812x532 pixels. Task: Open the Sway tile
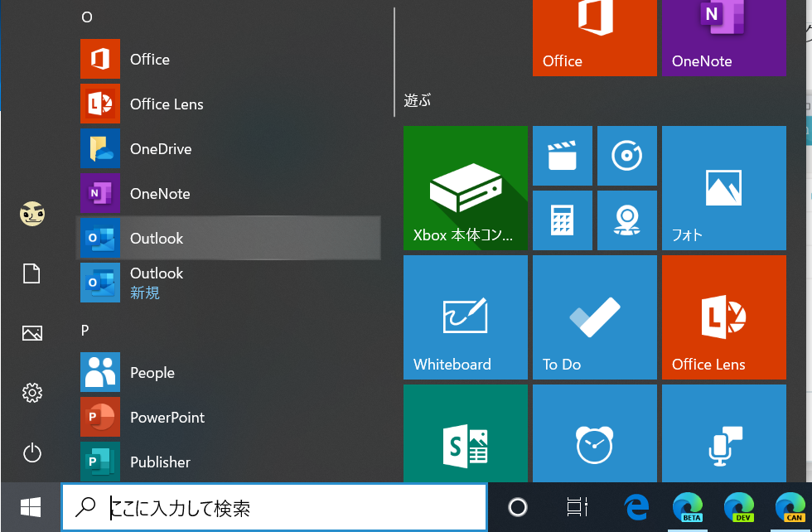(x=466, y=433)
